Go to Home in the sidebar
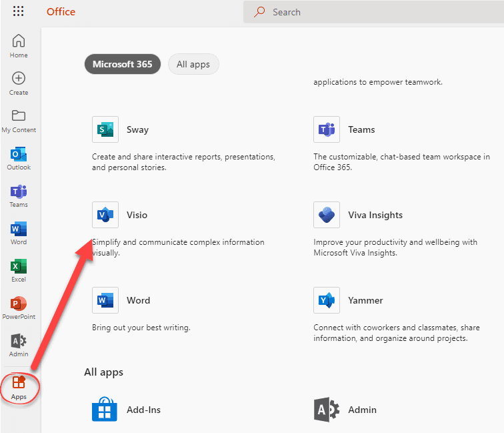 coord(19,46)
